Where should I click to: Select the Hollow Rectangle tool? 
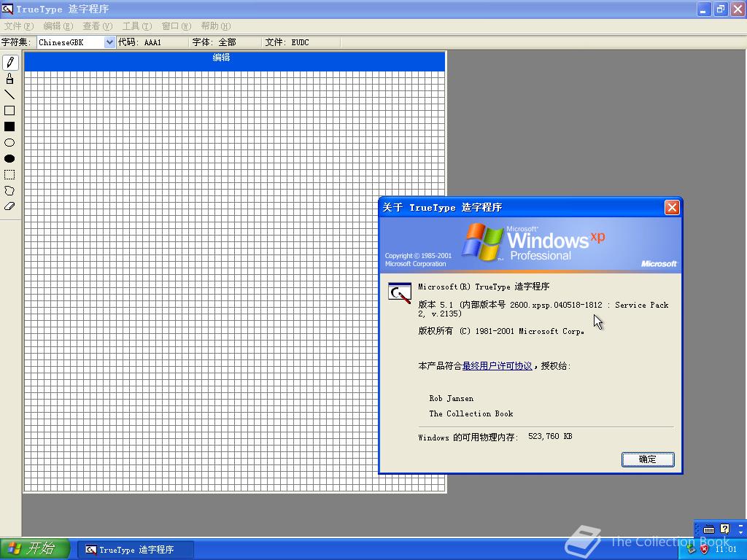click(x=10, y=111)
